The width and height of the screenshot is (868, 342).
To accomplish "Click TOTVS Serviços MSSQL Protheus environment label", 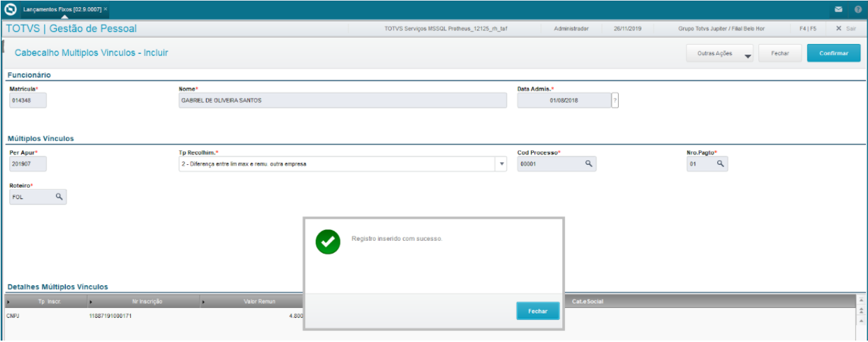I will click(445, 28).
